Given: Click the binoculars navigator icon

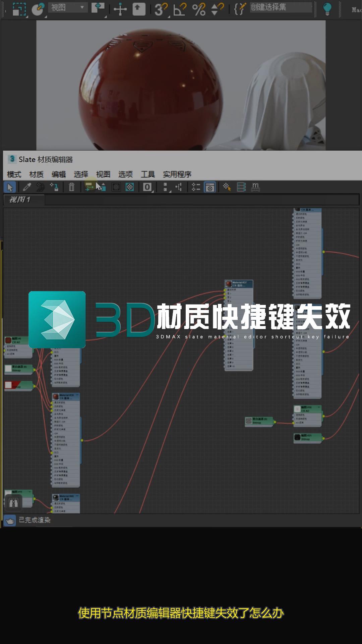Looking at the screenshot, I should (x=13, y=503).
